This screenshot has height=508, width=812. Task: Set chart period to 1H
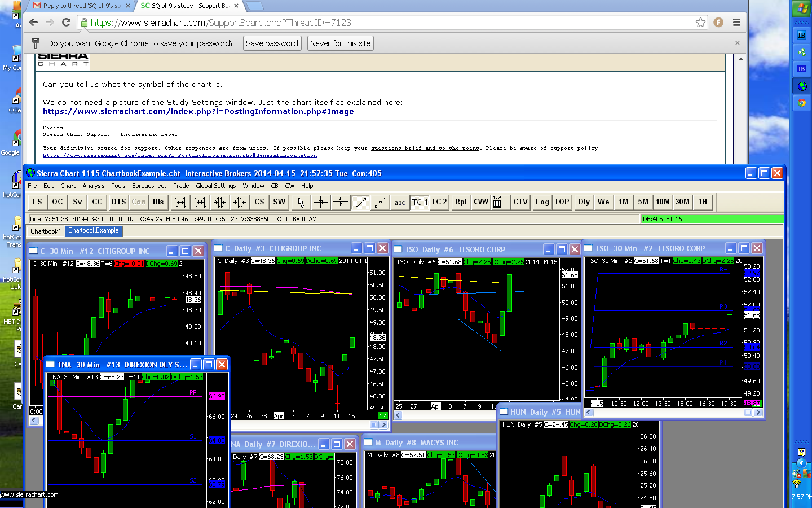click(x=703, y=202)
